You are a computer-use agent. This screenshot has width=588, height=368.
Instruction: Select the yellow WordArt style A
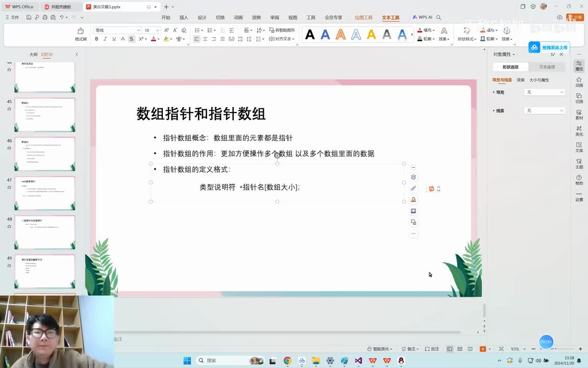click(371, 35)
